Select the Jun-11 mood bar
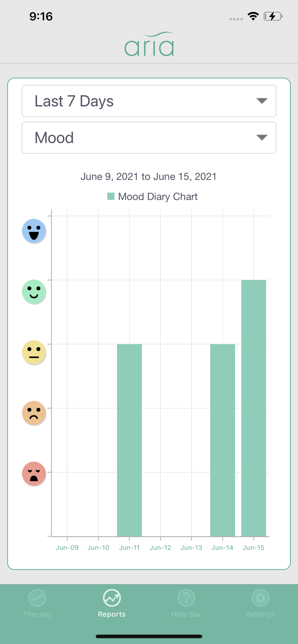298x644 pixels. (129, 440)
